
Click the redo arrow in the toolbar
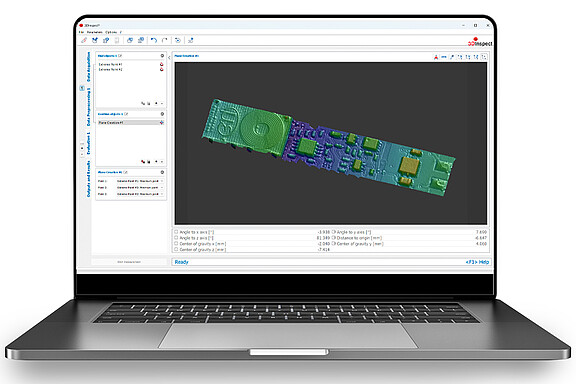[x=165, y=40]
